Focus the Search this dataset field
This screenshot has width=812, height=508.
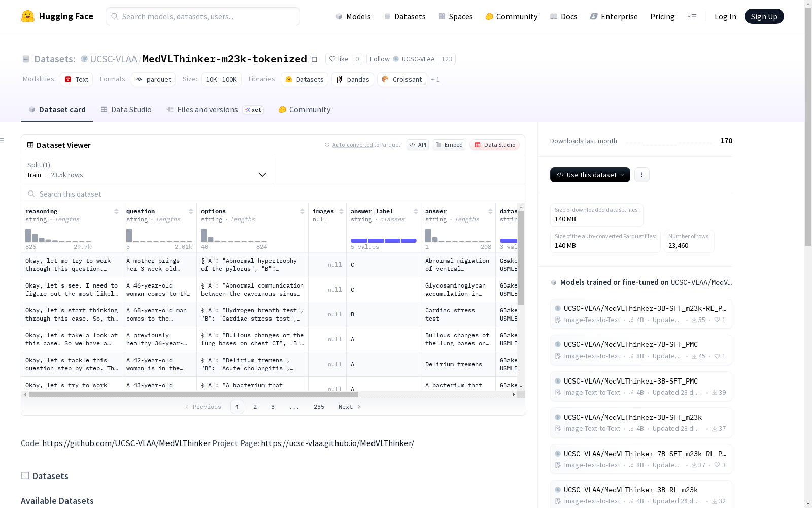point(273,194)
